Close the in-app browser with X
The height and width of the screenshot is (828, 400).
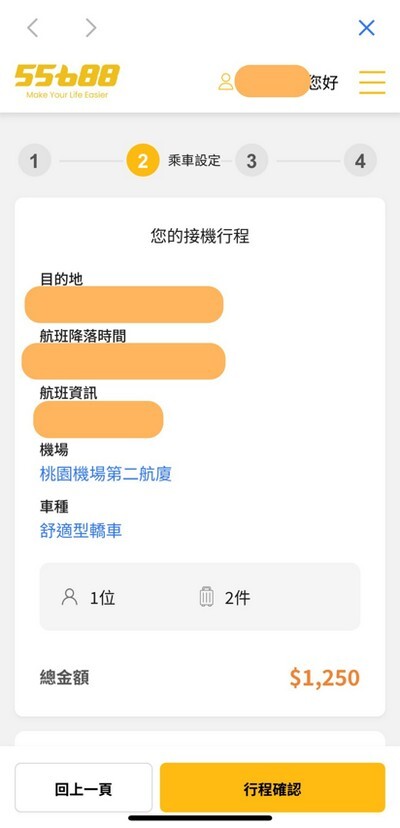point(366,27)
